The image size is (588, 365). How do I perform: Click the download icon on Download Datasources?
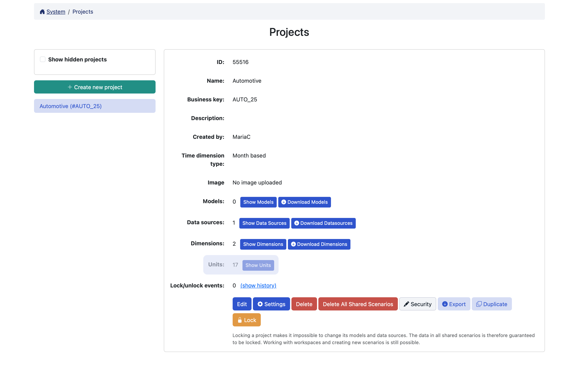tap(297, 223)
